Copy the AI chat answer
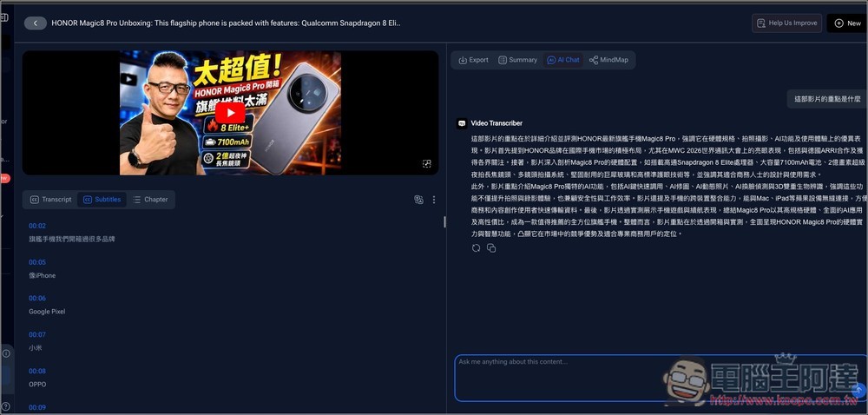This screenshot has width=868, height=415. [491, 248]
